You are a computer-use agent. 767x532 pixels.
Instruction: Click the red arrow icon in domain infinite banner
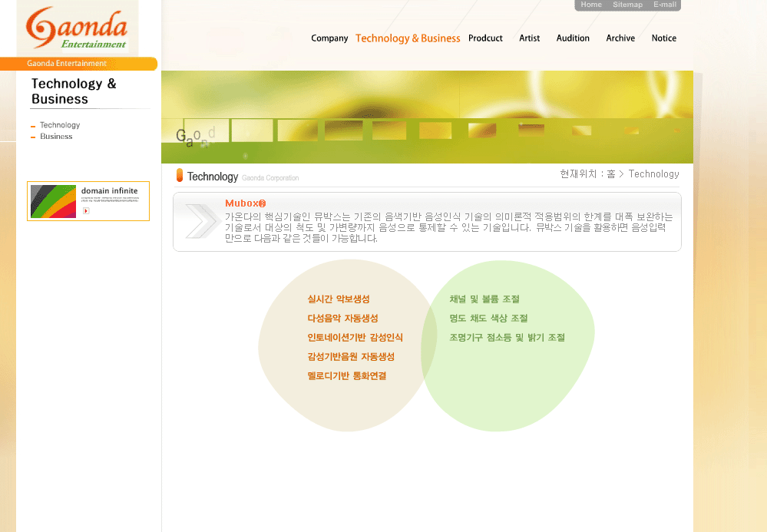(x=86, y=211)
